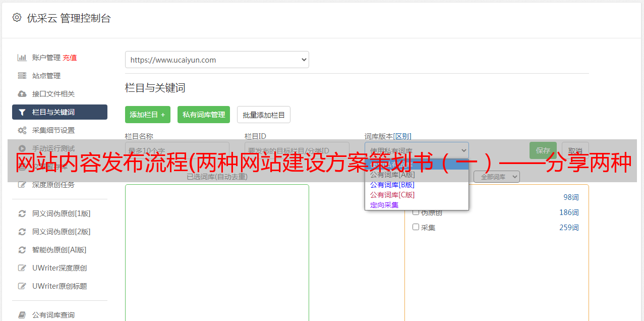Click the 259词 count link

(569, 228)
